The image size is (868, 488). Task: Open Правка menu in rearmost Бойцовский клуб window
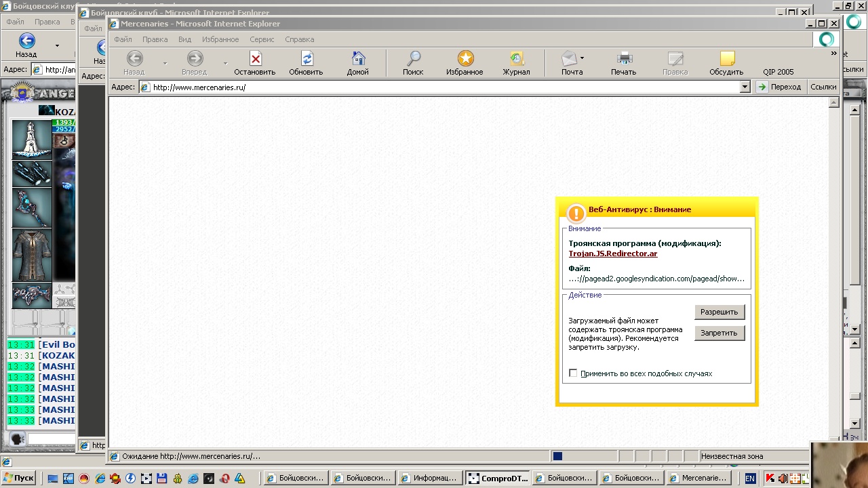(x=47, y=22)
